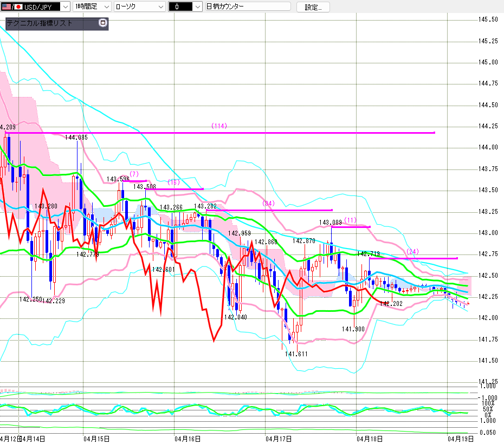
Task: Click the 142.040 low price label
Action: [236, 317]
